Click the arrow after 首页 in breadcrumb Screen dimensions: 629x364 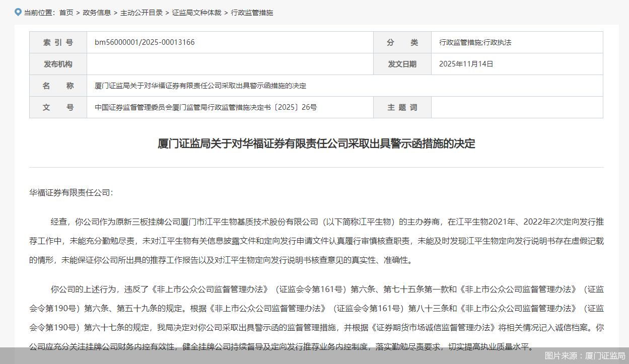(76, 13)
